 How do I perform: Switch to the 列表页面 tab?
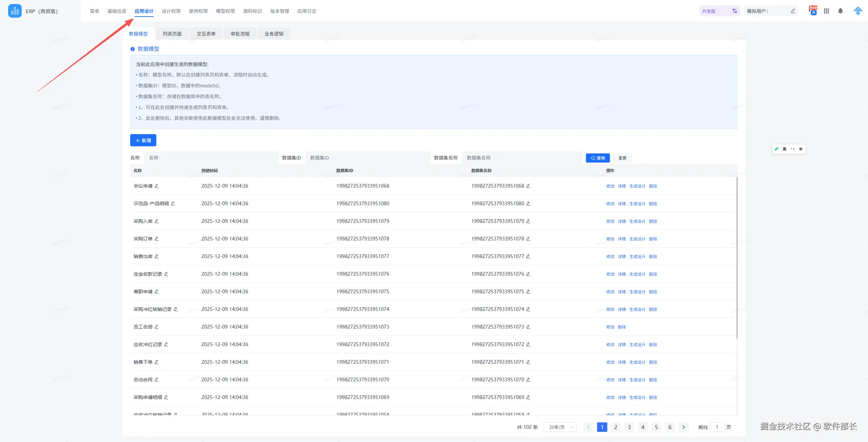point(172,34)
